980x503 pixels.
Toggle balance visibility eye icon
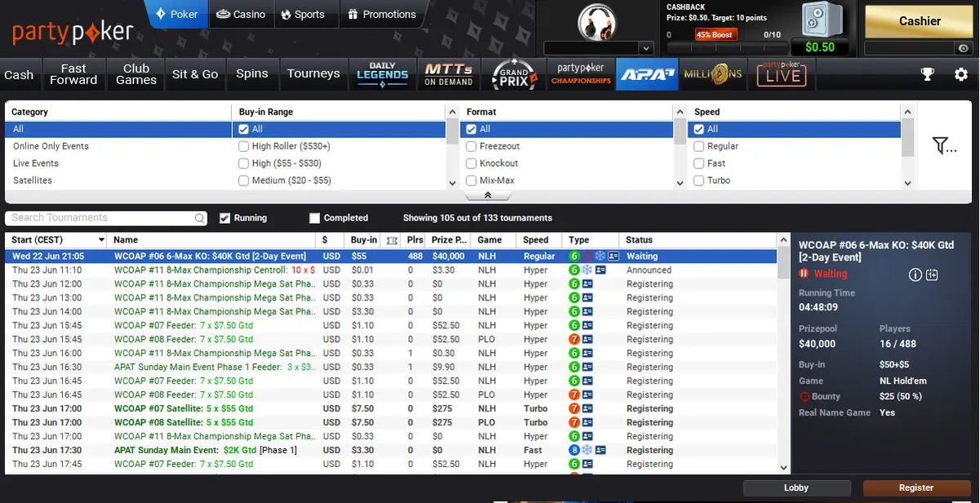[963, 49]
